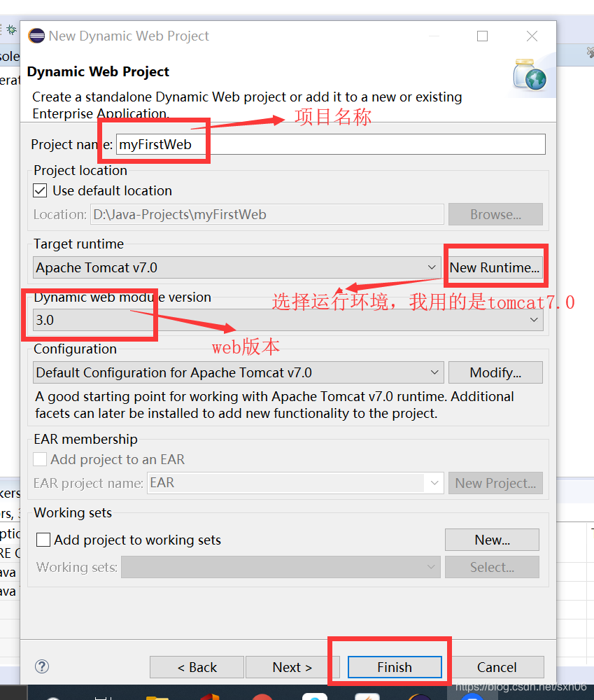The height and width of the screenshot is (700, 594).
Task: Close the New Dynamic Web Project window
Action: pos(532,36)
